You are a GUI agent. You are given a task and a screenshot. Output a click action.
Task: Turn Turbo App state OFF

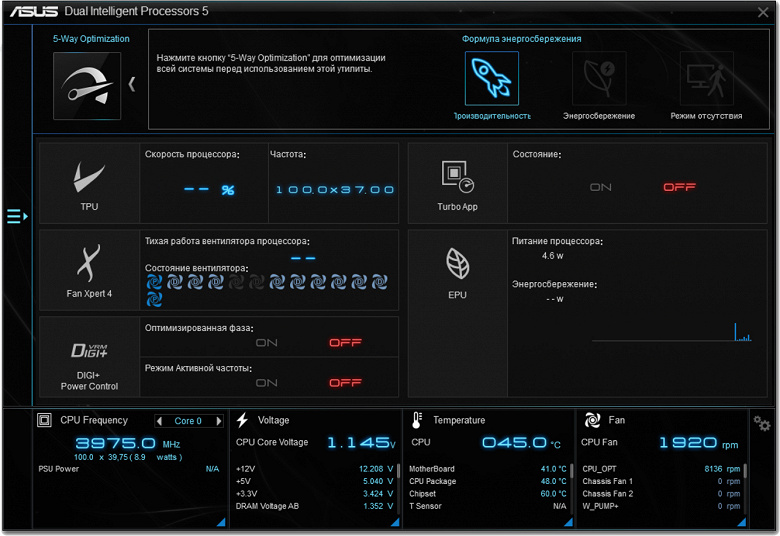tap(680, 187)
